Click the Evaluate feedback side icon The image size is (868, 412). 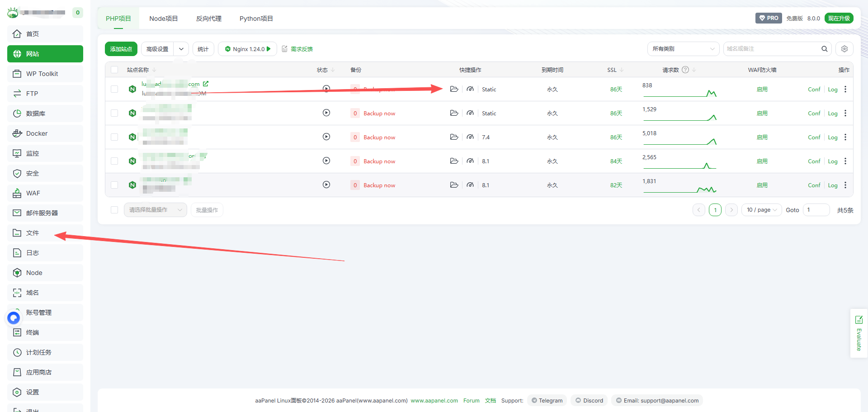pos(859,333)
